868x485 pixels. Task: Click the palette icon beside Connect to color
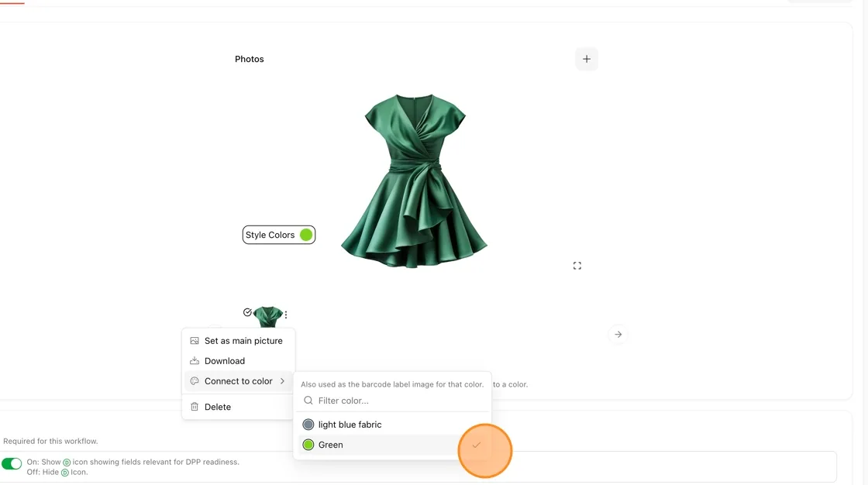point(195,381)
